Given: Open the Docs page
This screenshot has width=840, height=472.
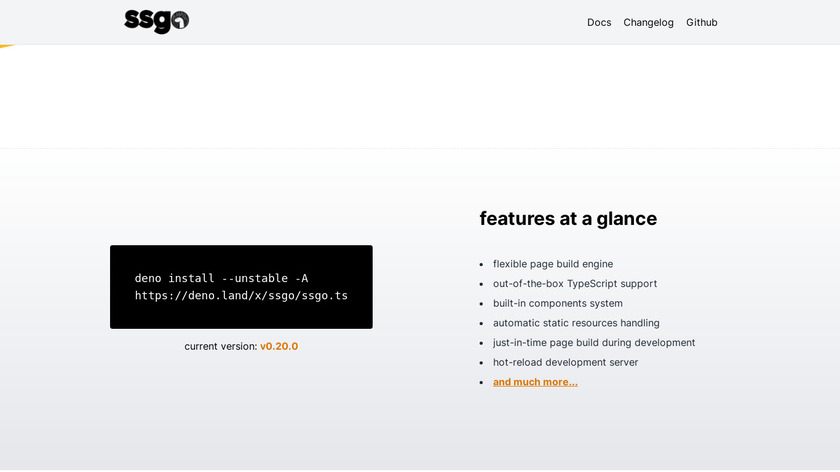Looking at the screenshot, I should tap(599, 22).
